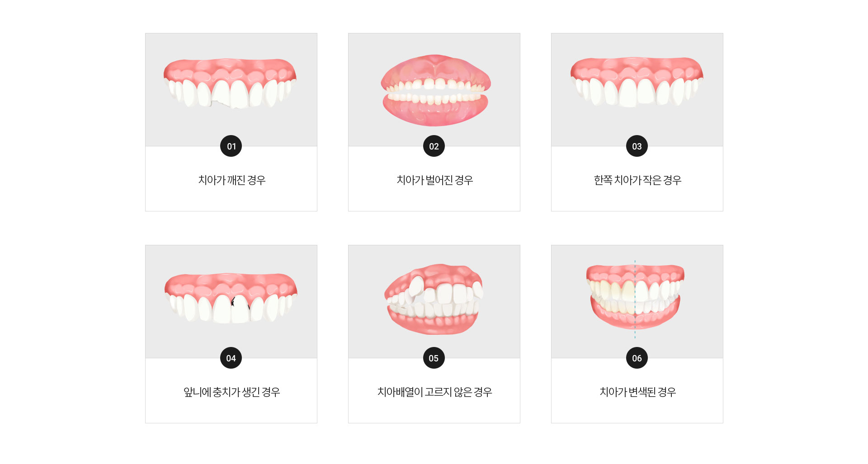Click the front tooth cavity illustration
The height and width of the screenshot is (464, 868).
[231, 298]
